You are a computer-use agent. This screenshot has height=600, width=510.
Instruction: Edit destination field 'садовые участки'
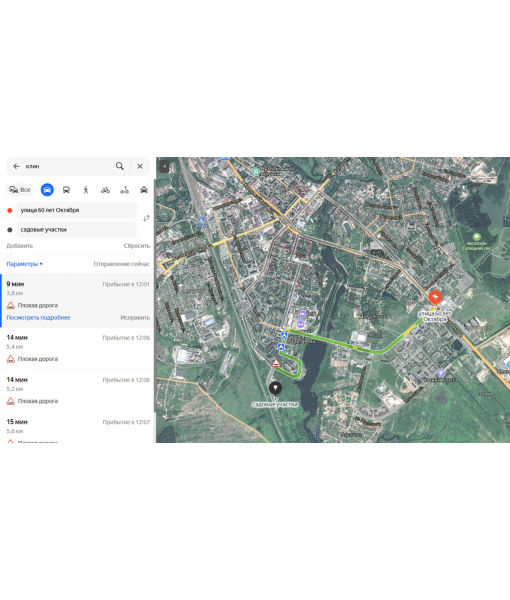[76, 230]
